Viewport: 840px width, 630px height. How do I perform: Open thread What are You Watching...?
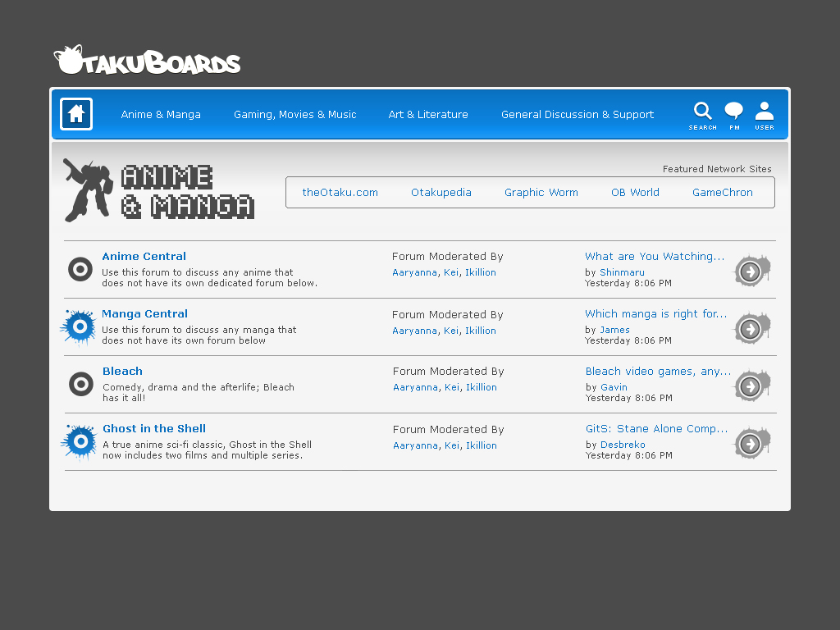click(x=655, y=256)
